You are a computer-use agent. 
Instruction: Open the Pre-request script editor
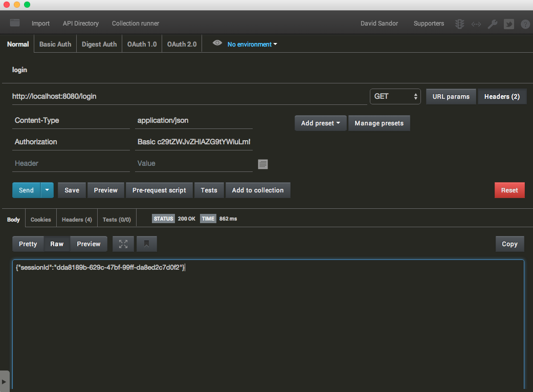159,190
